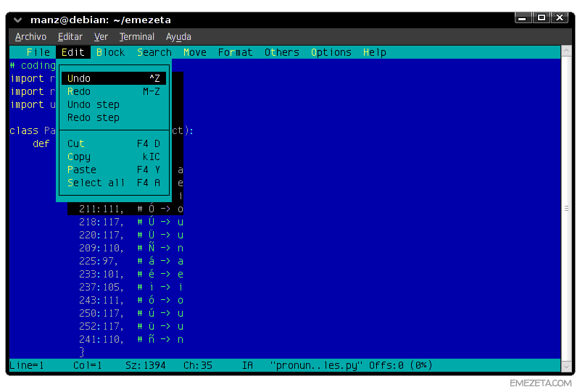Open the Editar terminal menu
This screenshot has width=580, height=392.
[x=70, y=37]
